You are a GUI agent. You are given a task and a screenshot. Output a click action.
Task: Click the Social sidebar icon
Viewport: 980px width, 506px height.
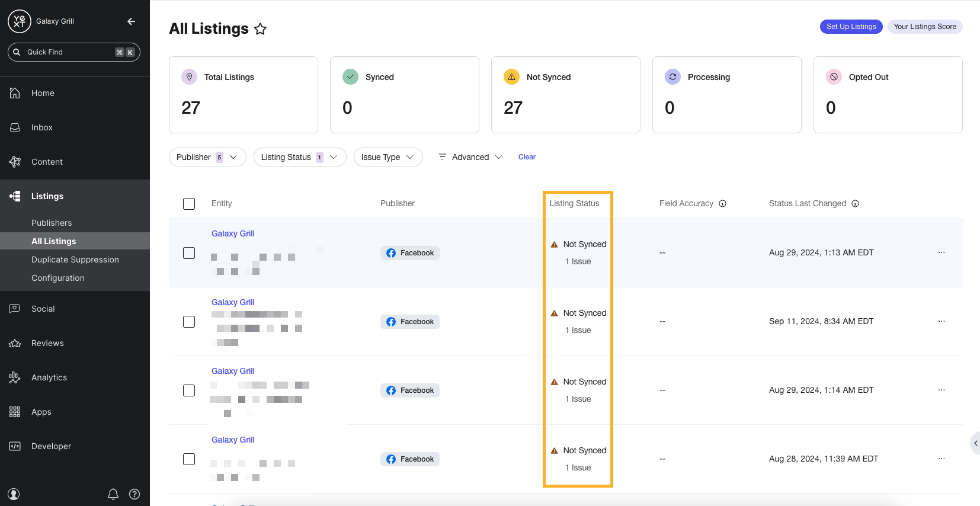pos(15,309)
